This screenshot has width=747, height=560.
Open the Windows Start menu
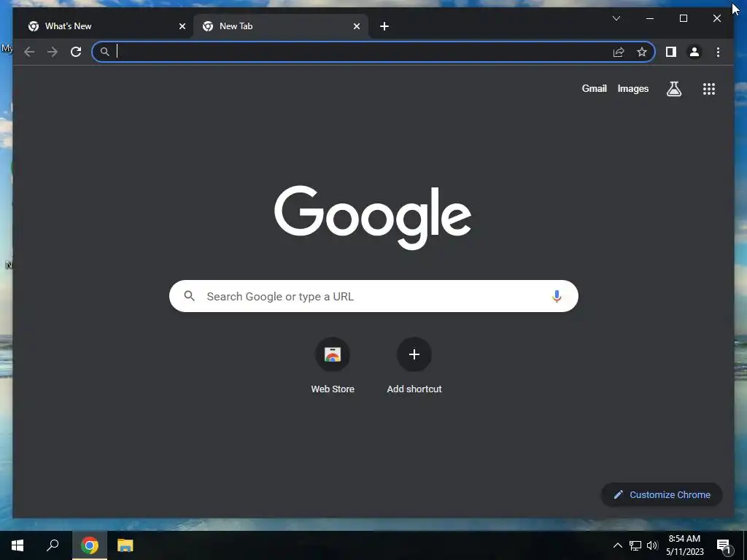click(18, 545)
